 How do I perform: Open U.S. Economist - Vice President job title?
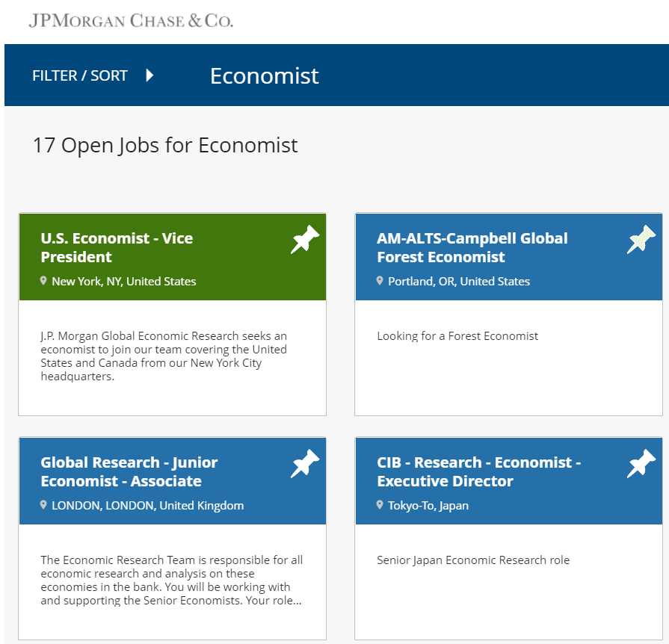pos(117,247)
